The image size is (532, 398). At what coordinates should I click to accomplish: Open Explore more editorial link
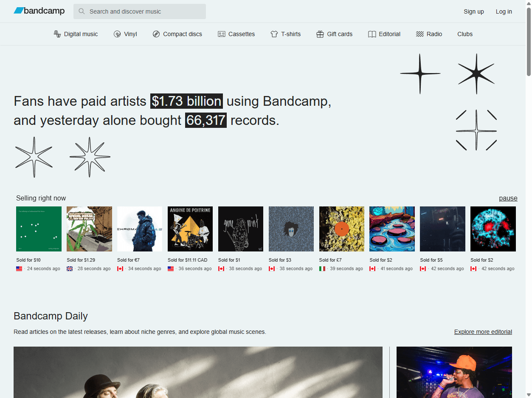[483, 332]
